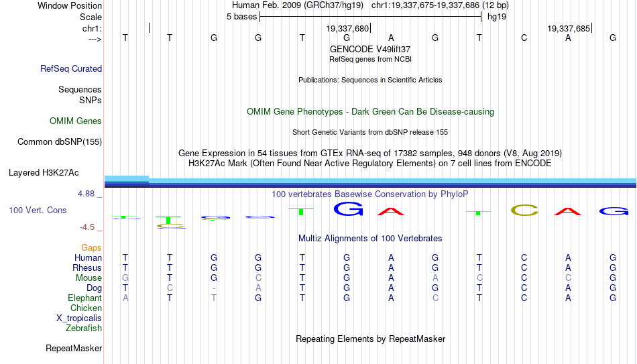Click Short Genetic Variants from dbSNP title
The image size is (637, 364).
370,133
